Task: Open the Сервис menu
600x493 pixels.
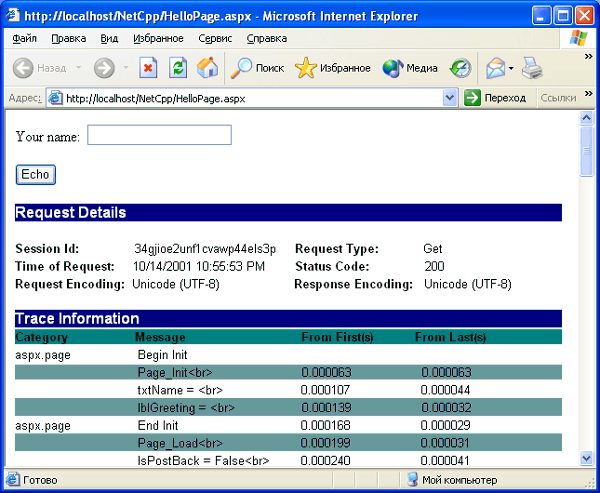Action: click(x=215, y=38)
